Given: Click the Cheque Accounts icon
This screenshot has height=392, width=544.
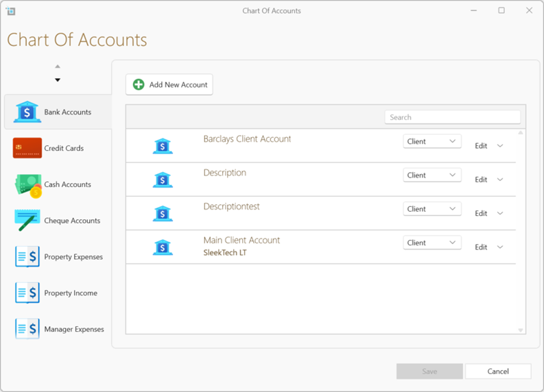Looking at the screenshot, I should (27, 221).
